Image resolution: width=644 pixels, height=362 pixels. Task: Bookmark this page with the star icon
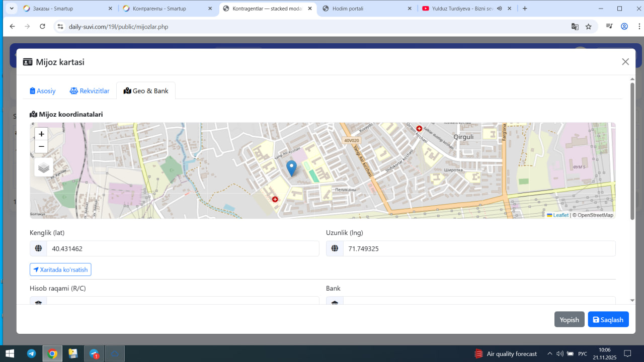click(x=589, y=27)
